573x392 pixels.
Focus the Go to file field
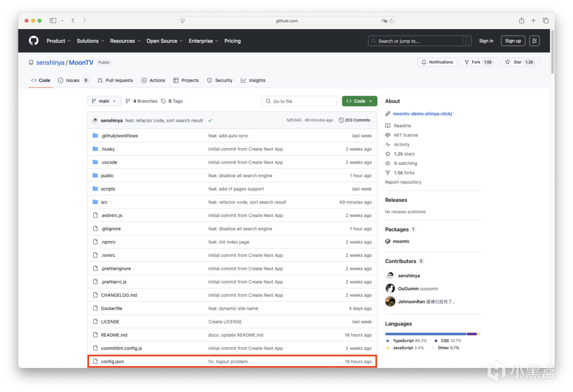pos(299,101)
